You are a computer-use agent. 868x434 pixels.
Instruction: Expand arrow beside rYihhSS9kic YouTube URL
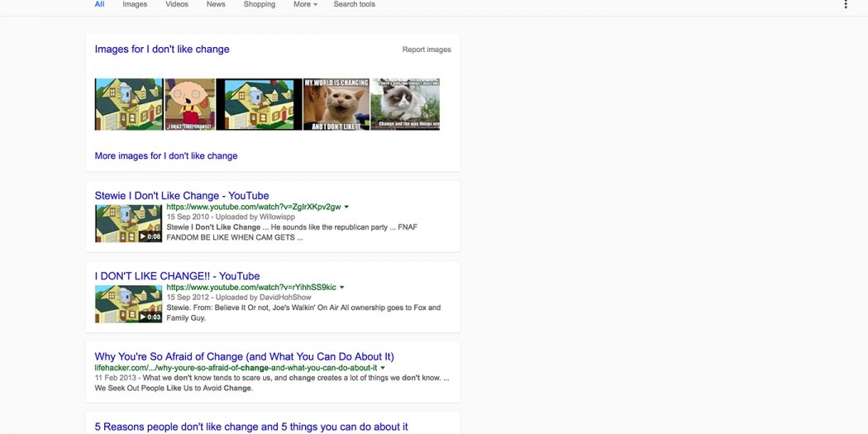click(341, 288)
